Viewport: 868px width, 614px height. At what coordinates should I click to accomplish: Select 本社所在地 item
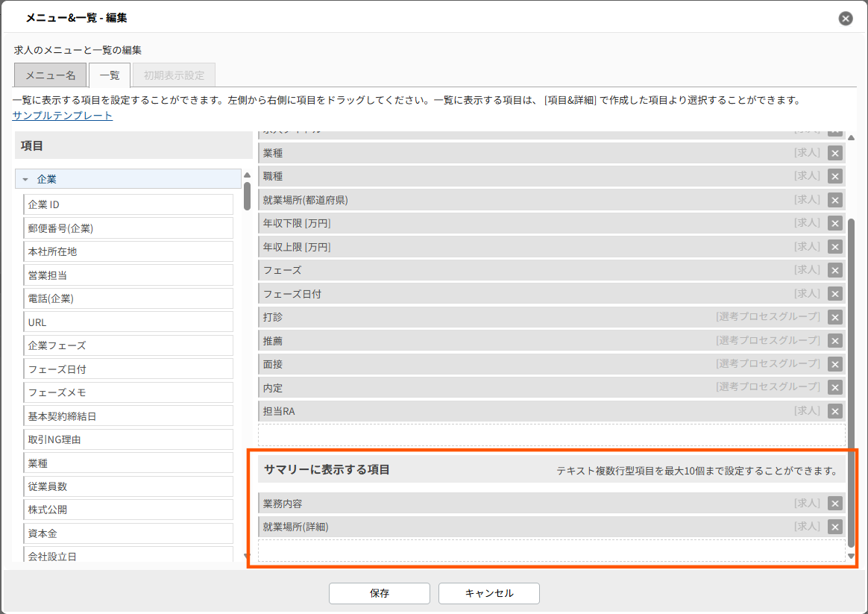pos(128,251)
